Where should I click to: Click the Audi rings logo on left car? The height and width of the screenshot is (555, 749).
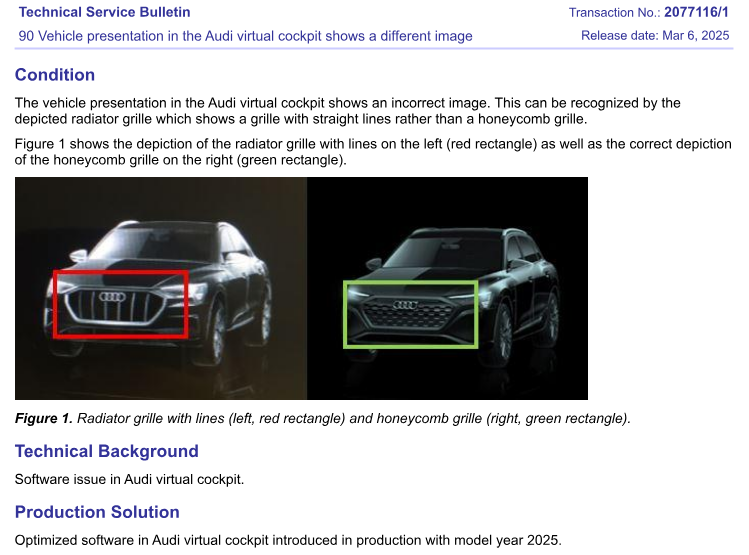click(112, 297)
